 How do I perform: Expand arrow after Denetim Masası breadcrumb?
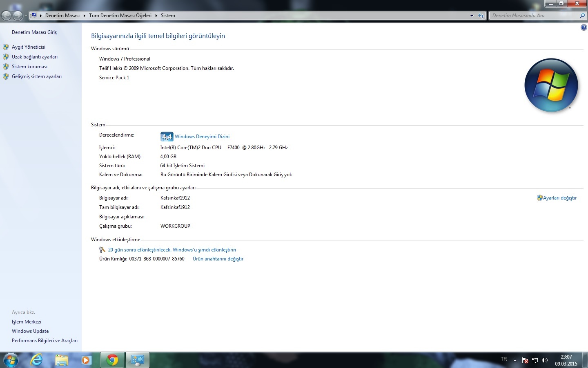click(85, 16)
